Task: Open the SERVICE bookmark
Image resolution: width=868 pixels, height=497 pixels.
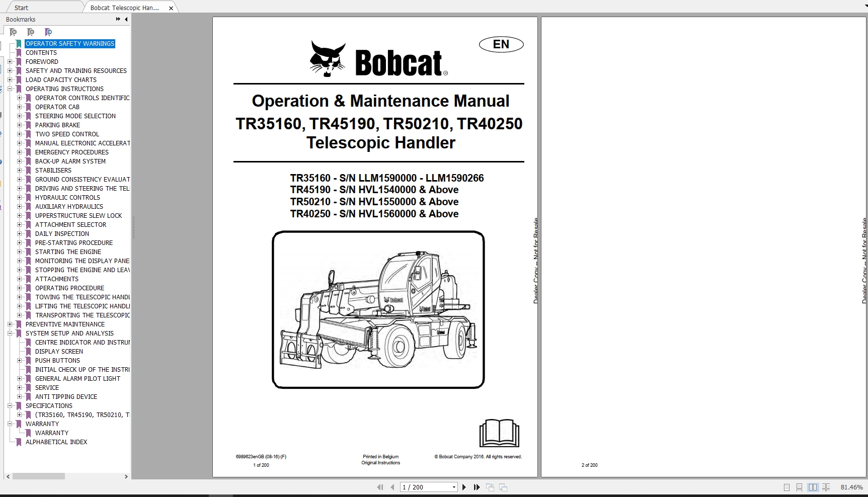Action: click(47, 388)
